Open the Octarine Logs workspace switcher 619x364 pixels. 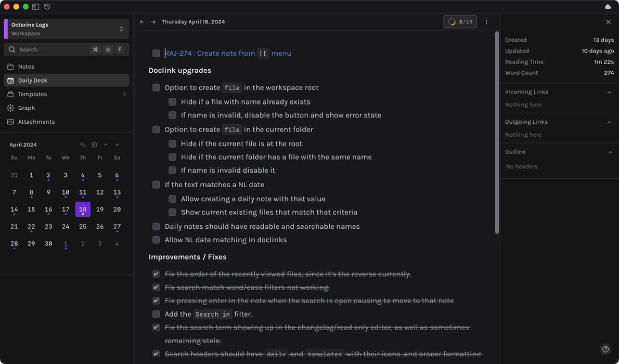(66, 29)
